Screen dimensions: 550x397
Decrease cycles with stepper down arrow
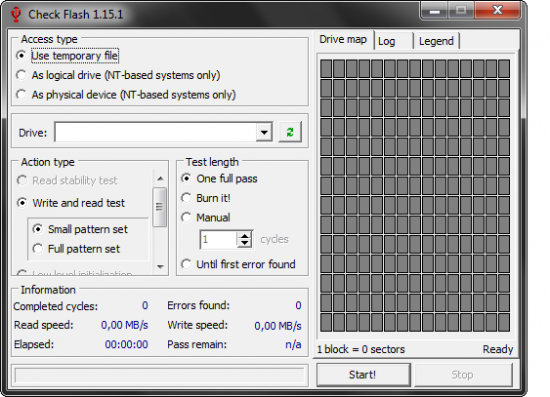pyautogui.click(x=244, y=243)
